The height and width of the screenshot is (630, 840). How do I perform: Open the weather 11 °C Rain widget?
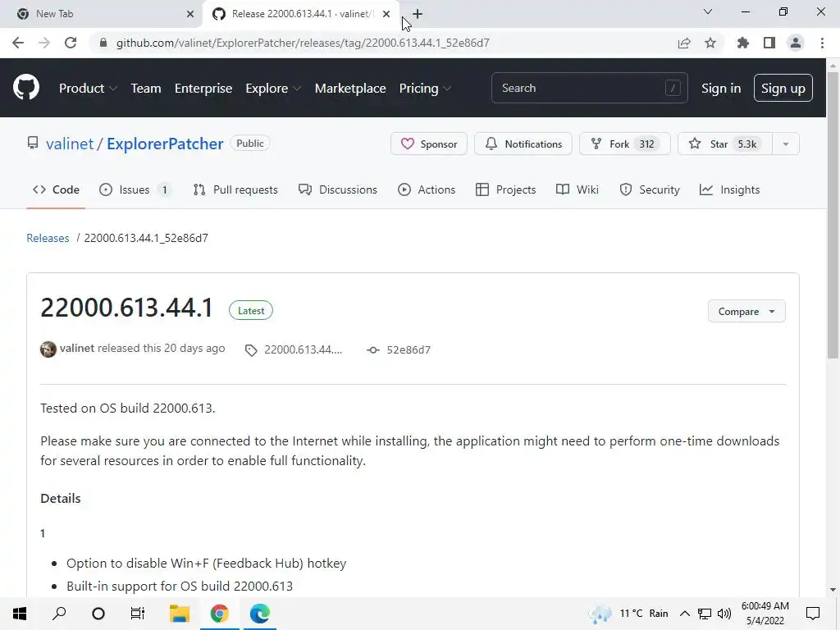point(628,614)
